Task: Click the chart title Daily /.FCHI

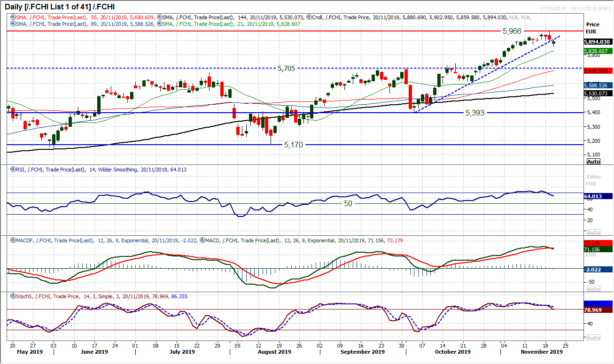Action: (x=60, y=7)
